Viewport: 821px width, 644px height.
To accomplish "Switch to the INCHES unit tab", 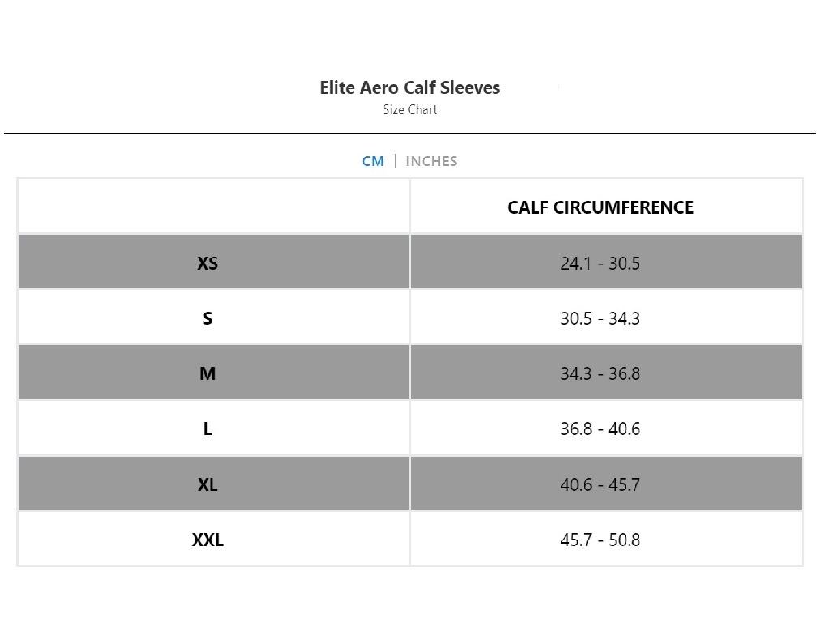I will point(431,161).
